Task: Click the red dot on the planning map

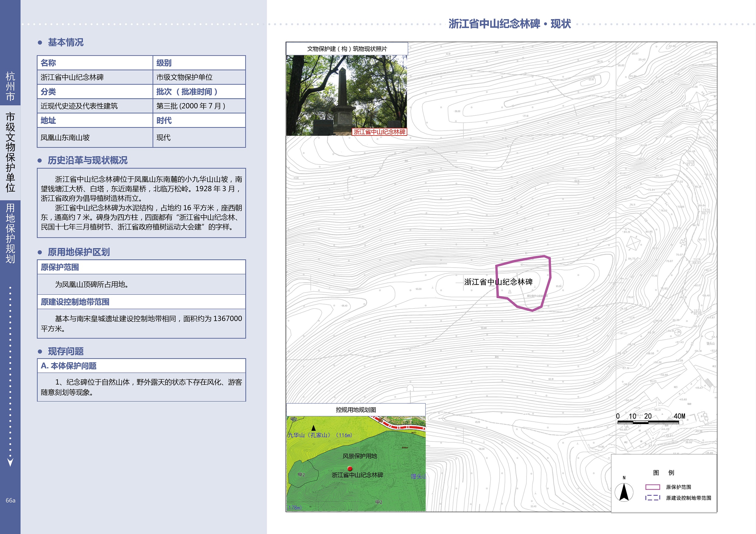Action: click(350, 469)
